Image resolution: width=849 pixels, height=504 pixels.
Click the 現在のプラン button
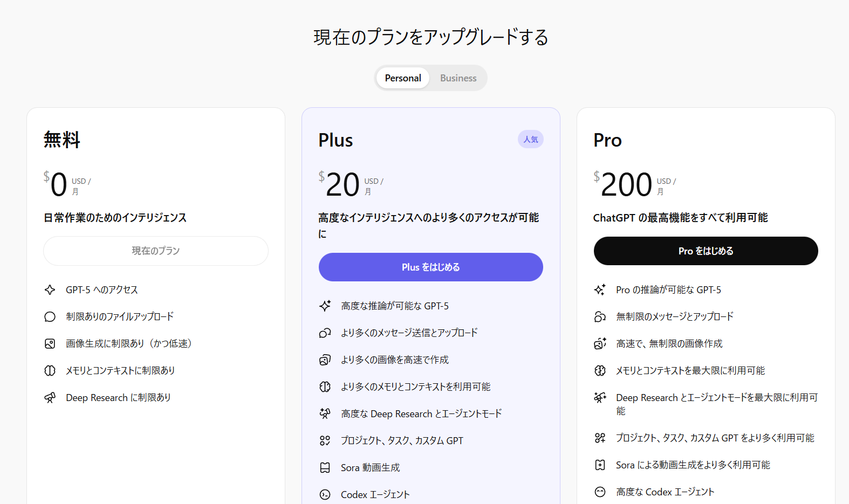click(x=156, y=251)
